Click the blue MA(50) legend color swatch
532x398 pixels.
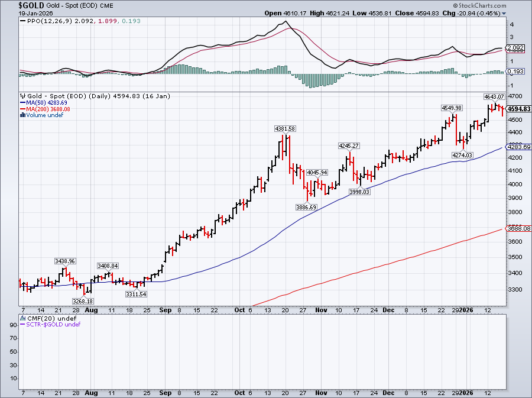(x=22, y=102)
